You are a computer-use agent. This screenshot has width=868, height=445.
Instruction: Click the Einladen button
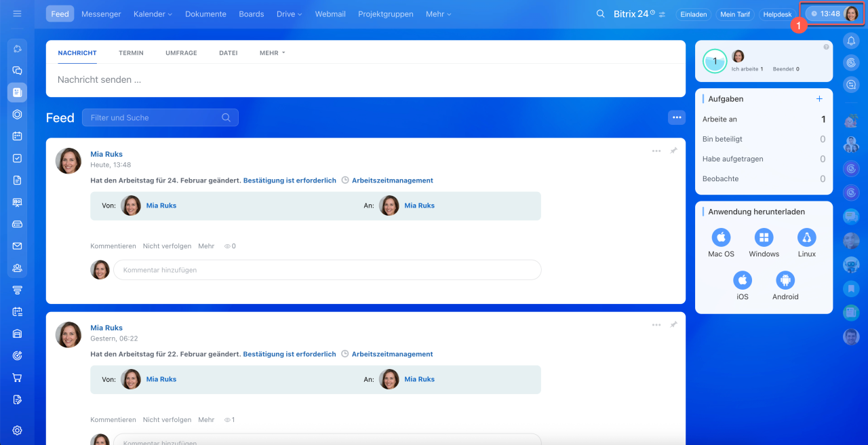[692, 14]
